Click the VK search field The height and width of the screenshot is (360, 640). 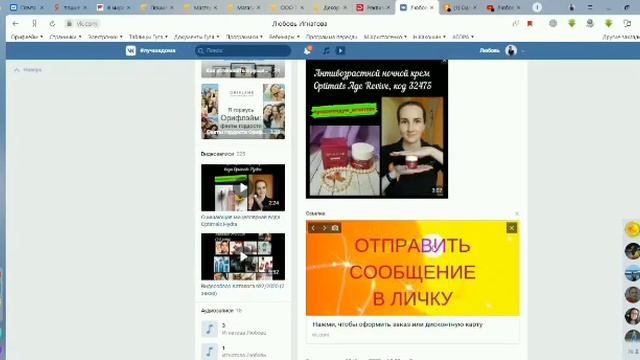(243, 51)
